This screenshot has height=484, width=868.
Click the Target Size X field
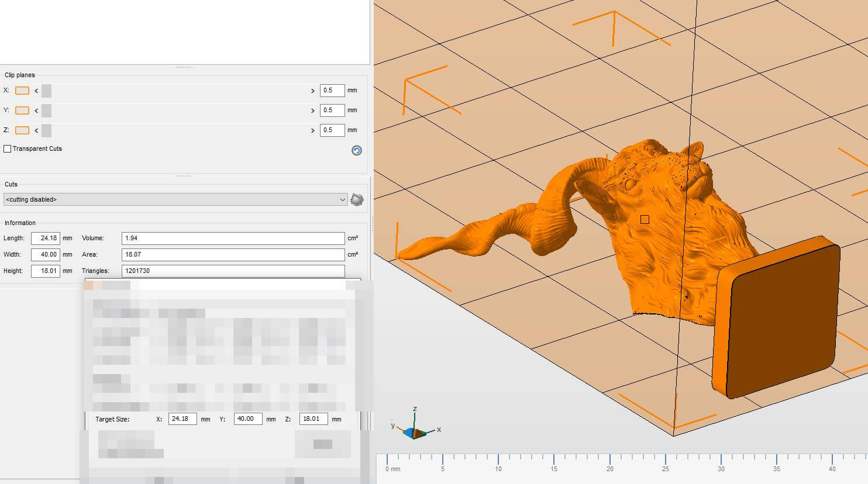[182, 419]
